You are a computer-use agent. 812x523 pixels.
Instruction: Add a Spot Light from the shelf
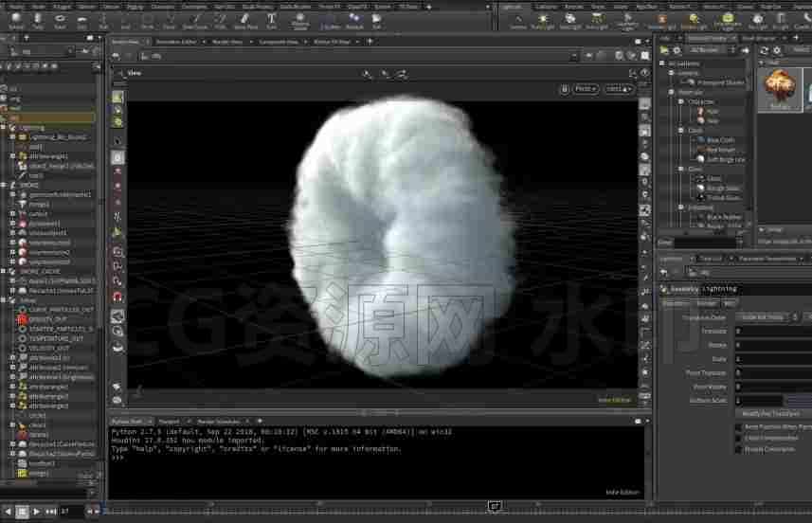(x=570, y=21)
